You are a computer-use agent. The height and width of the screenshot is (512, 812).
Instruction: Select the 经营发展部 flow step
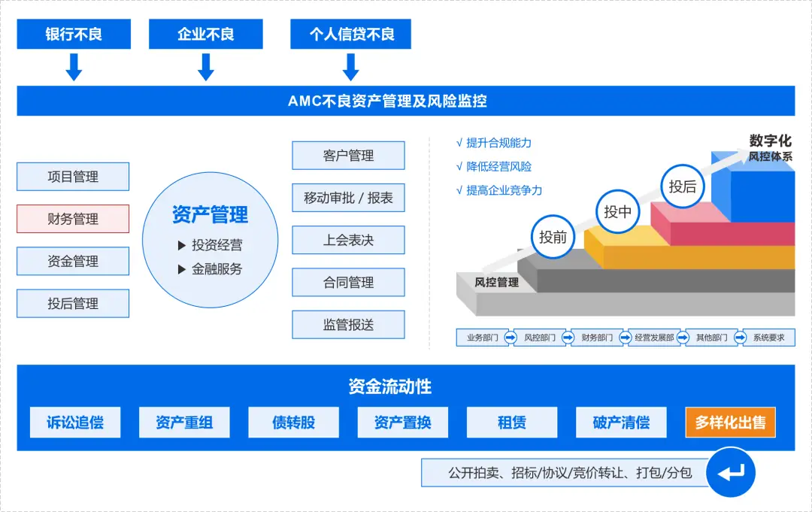click(654, 338)
